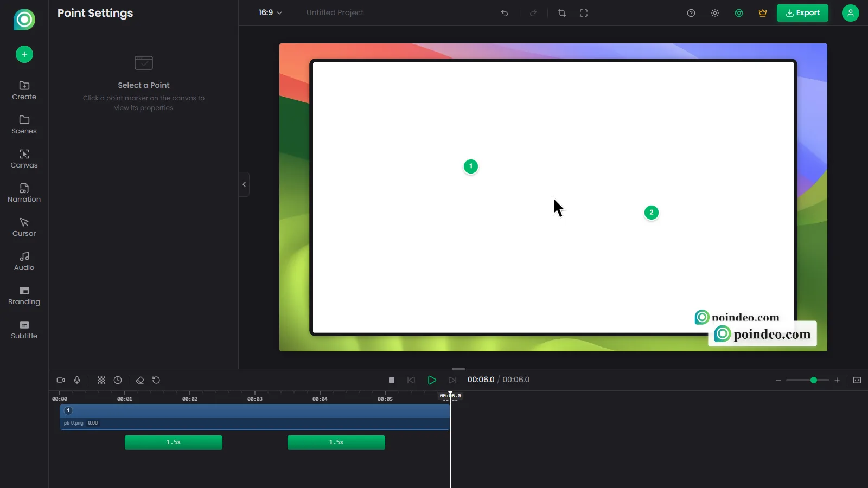Click the Export button
Viewport: 868px width, 488px height.
pos(802,13)
